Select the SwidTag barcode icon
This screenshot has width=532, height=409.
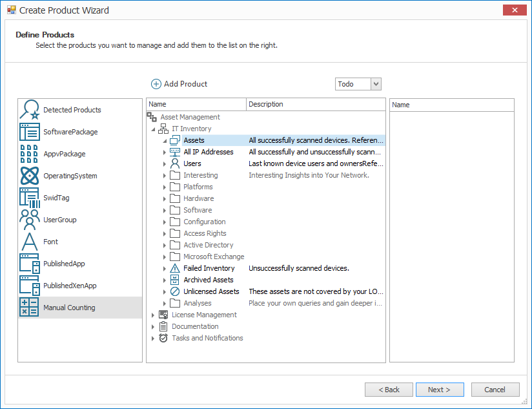tap(30, 198)
